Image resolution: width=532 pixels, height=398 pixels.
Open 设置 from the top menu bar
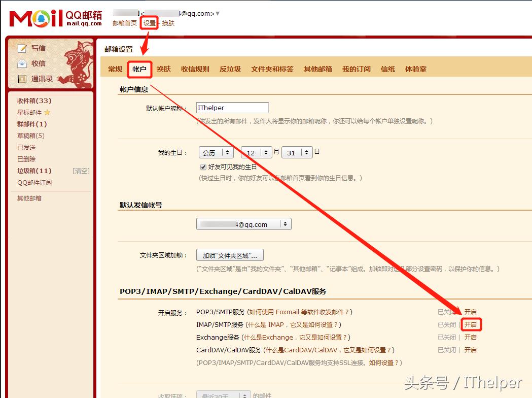tap(149, 23)
